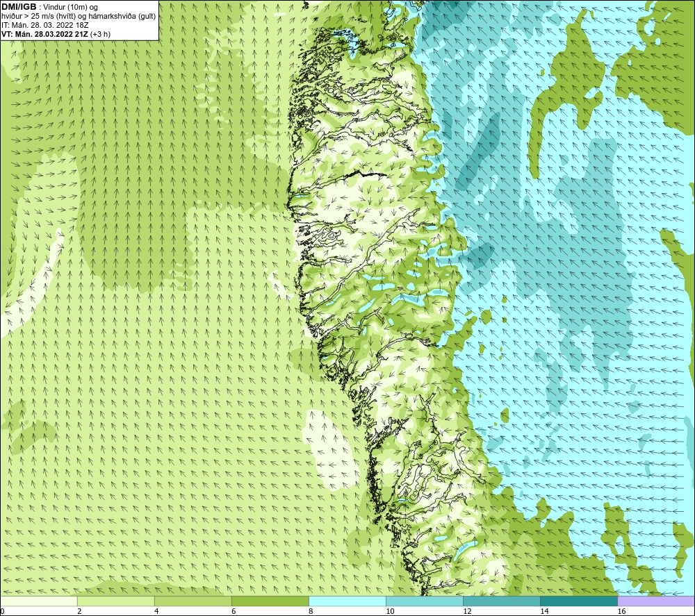Click the light green 2–4 legend segment

pyautogui.click(x=116, y=601)
